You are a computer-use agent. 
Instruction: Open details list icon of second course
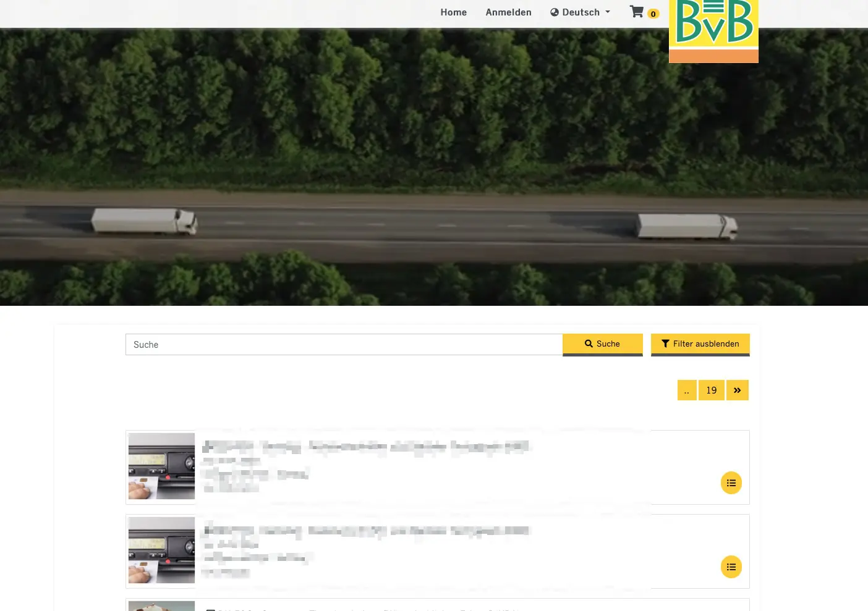tap(731, 567)
